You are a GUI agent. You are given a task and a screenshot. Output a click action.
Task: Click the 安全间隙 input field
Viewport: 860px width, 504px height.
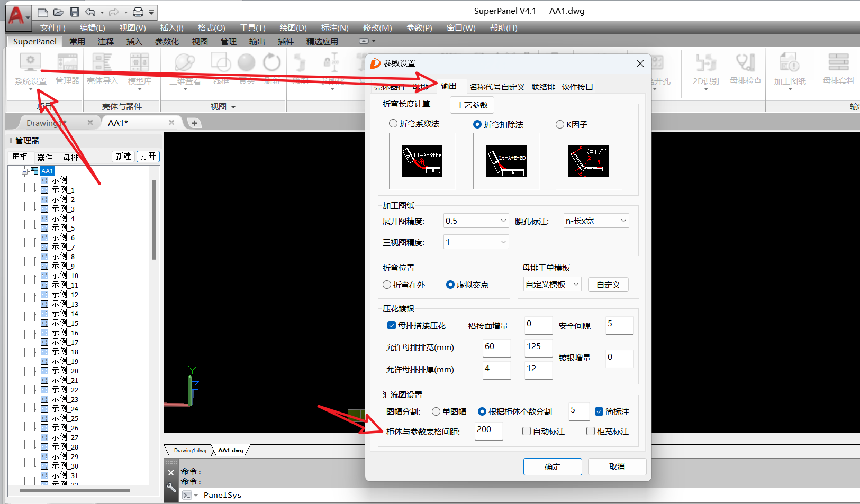pyautogui.click(x=619, y=325)
